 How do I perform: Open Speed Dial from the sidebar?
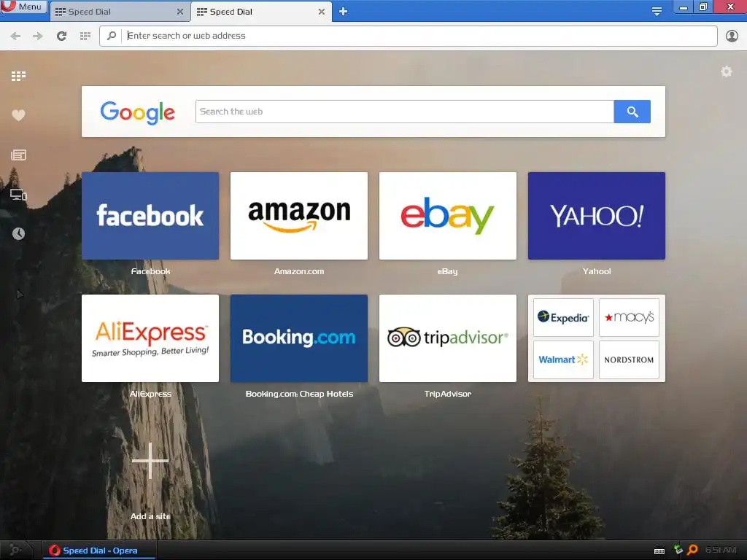(18, 76)
